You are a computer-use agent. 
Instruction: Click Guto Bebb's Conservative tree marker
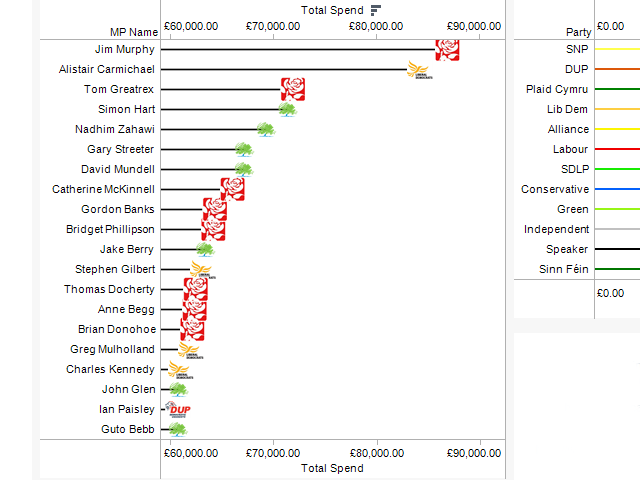(177, 429)
